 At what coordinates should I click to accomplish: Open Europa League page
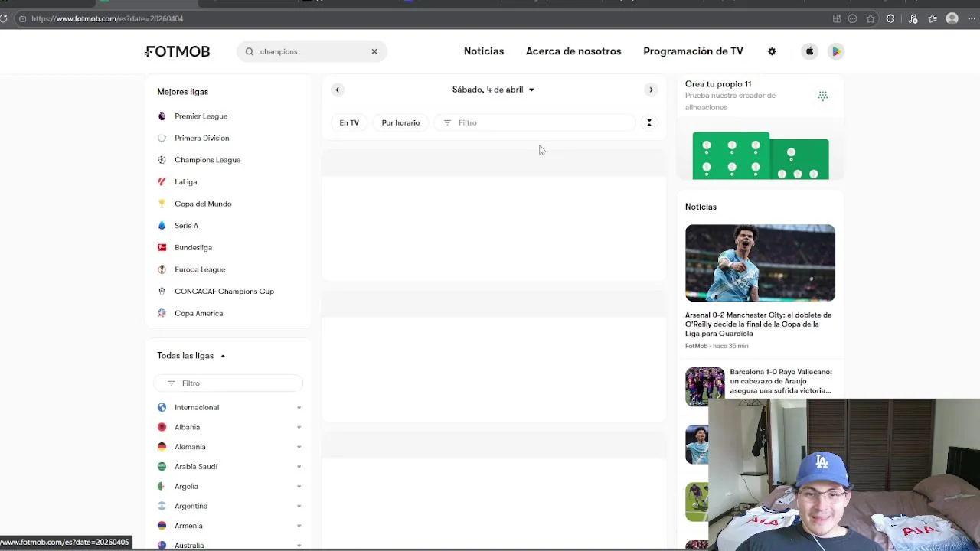point(200,269)
